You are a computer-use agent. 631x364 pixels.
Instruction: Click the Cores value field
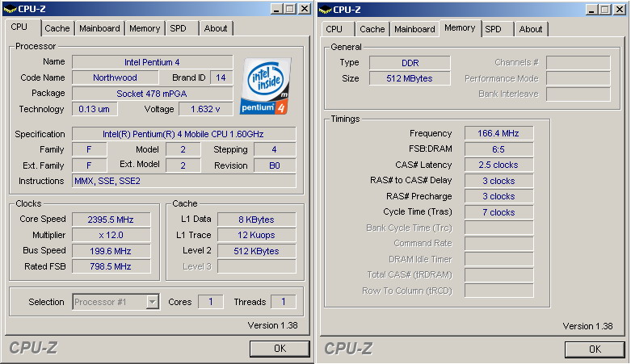click(x=210, y=302)
